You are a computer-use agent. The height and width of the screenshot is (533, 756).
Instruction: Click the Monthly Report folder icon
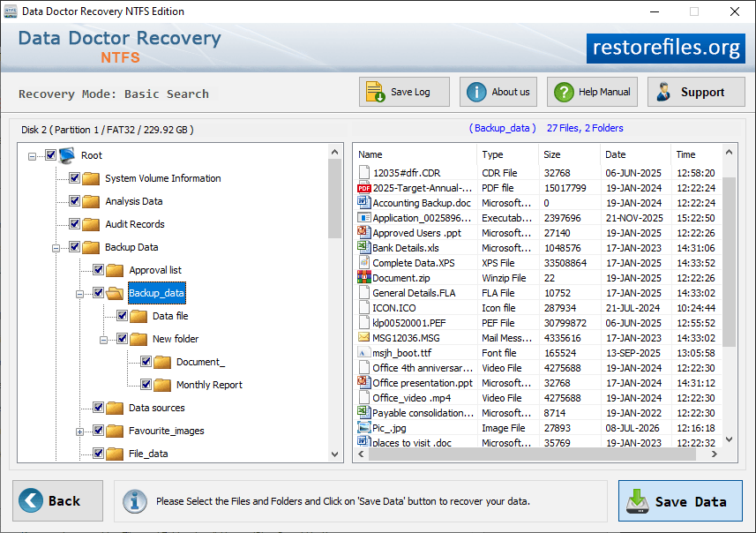pos(162,385)
